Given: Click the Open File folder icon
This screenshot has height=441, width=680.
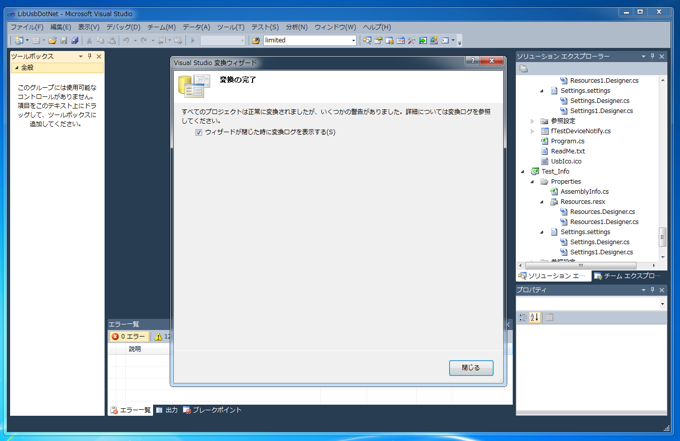Looking at the screenshot, I should coord(52,40).
